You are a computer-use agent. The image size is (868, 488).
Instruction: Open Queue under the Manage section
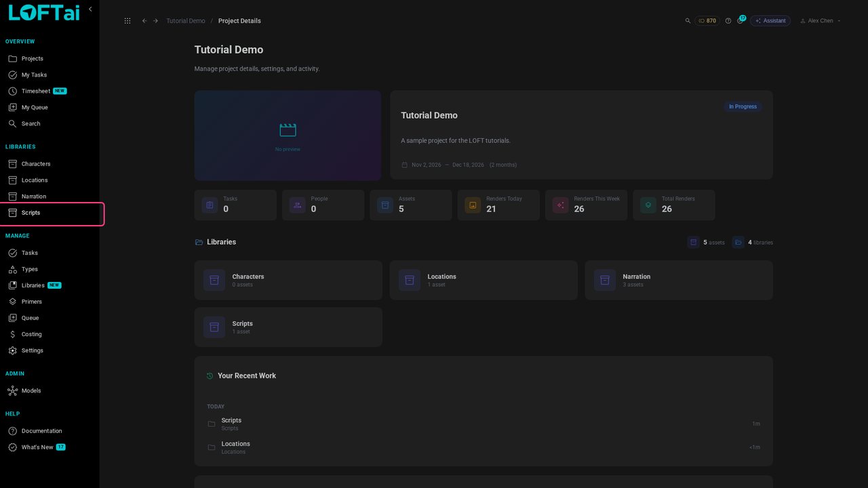pyautogui.click(x=50, y=318)
